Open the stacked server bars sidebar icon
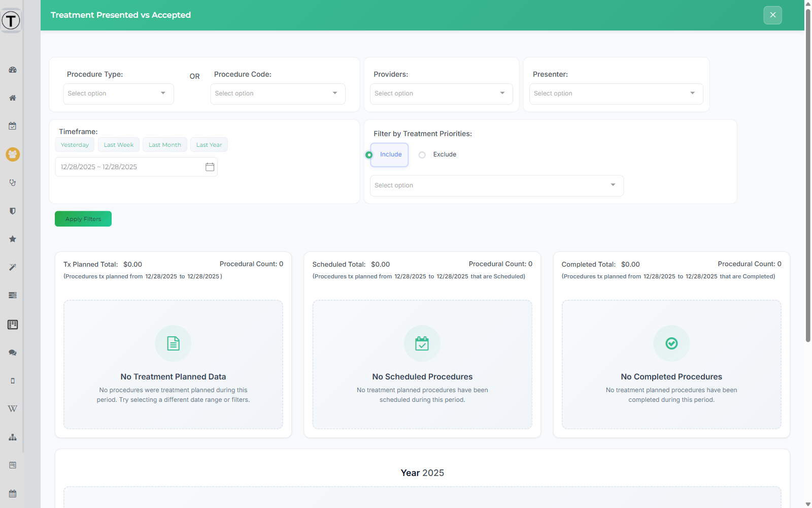 13,295
